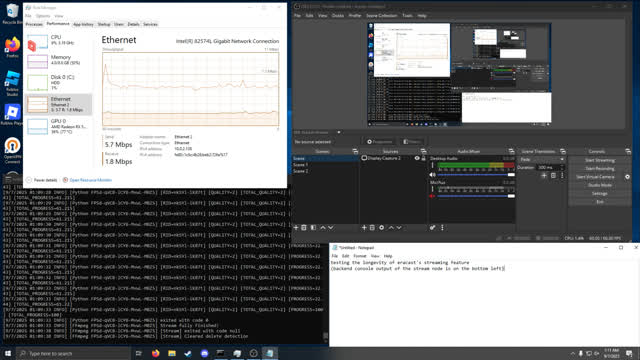
Task: Open Discord from the taskbar
Action: point(204,353)
